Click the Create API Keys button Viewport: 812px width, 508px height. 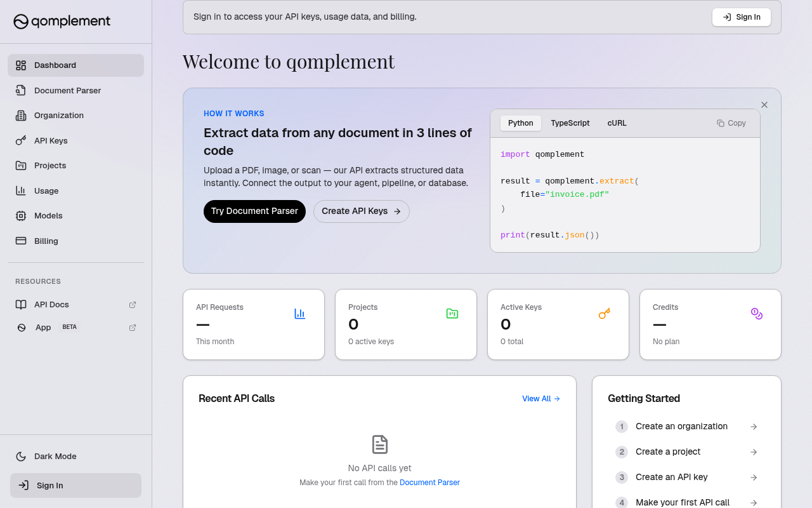(362, 211)
